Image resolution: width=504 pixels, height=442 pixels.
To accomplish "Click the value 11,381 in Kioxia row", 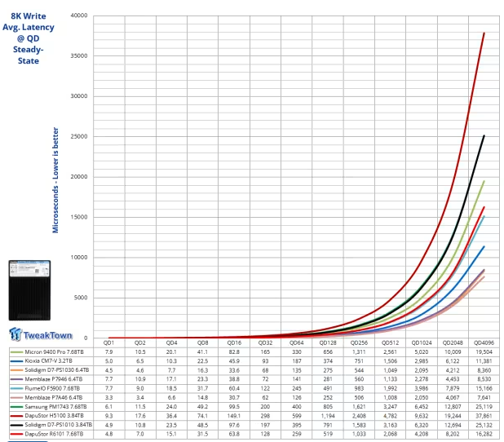I will coord(484,361).
